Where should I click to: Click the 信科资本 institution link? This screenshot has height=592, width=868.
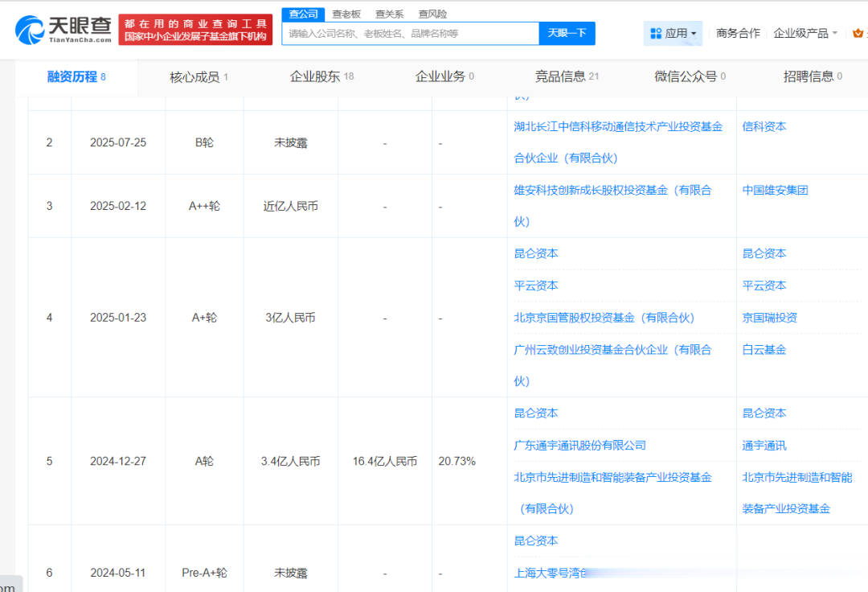tap(764, 126)
